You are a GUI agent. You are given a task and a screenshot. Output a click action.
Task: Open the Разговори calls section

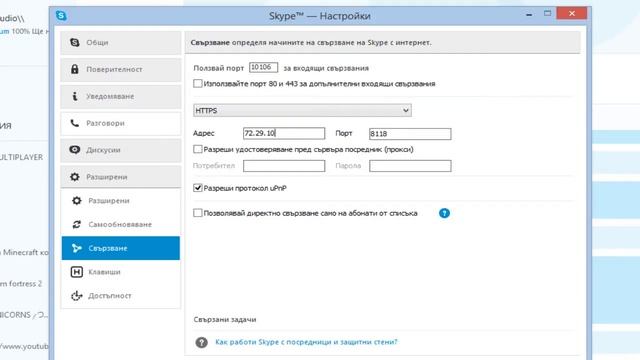pos(121,123)
